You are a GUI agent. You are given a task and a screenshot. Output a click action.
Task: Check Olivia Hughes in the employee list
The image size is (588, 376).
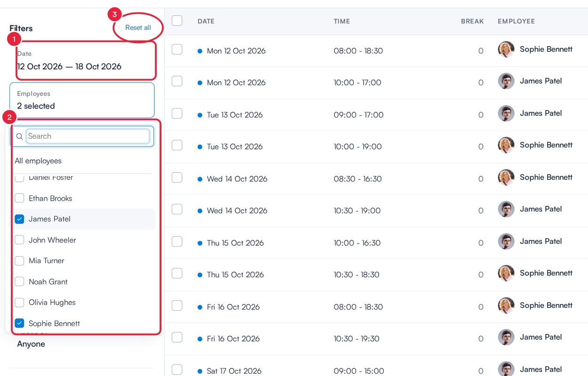point(19,302)
